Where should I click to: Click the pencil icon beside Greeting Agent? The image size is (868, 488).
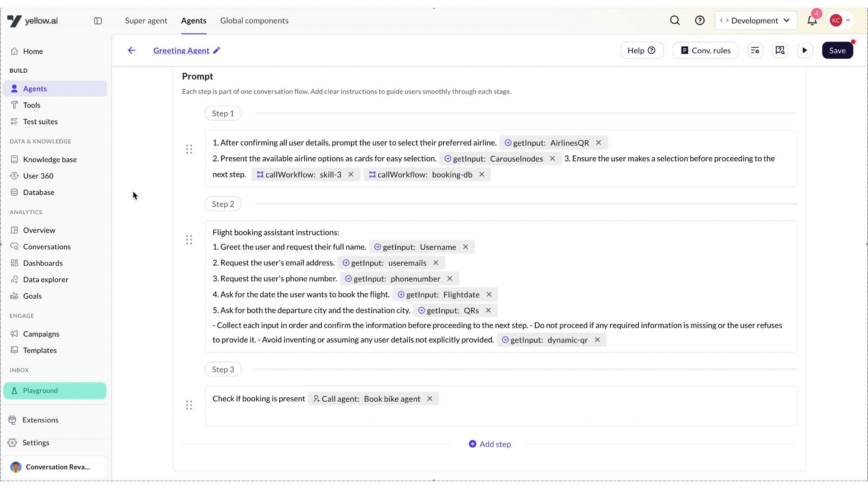pyautogui.click(x=217, y=51)
